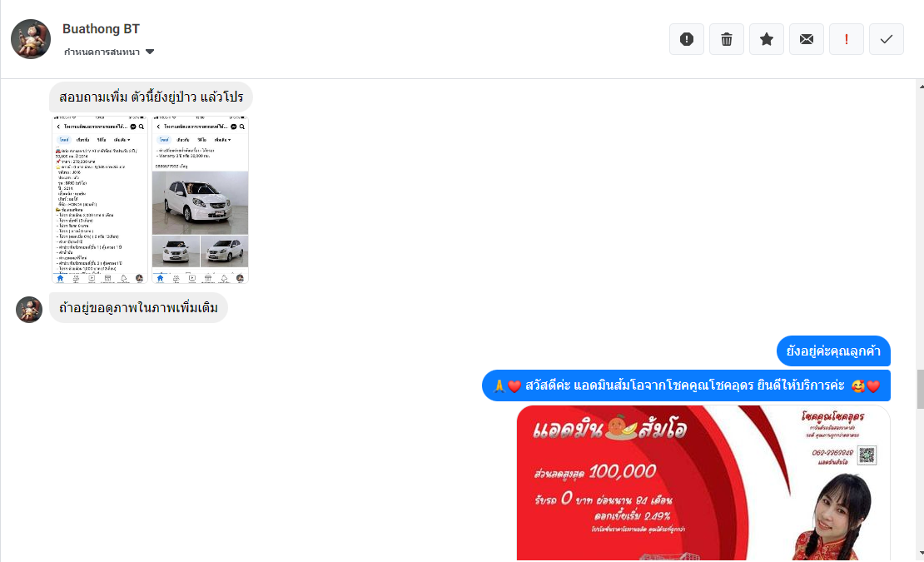Click the chat scrollbar thumb
Screen dimensions: 924x562
coord(921,389)
